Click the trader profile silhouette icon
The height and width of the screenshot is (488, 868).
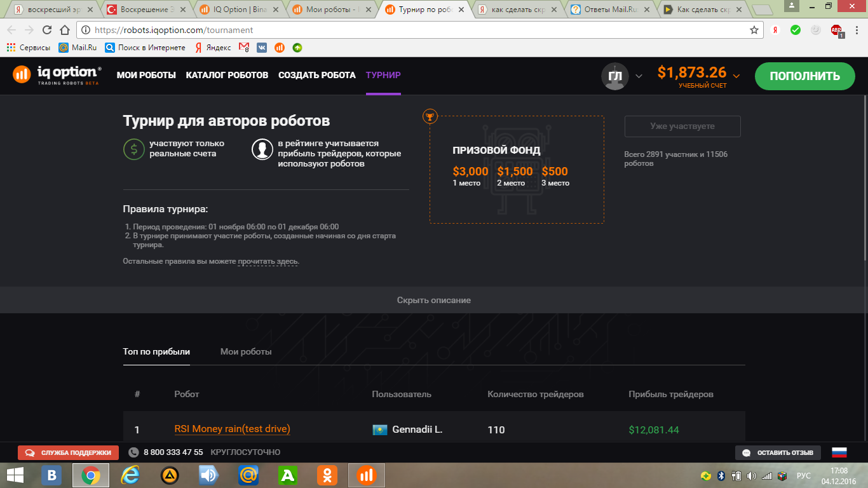coord(262,149)
